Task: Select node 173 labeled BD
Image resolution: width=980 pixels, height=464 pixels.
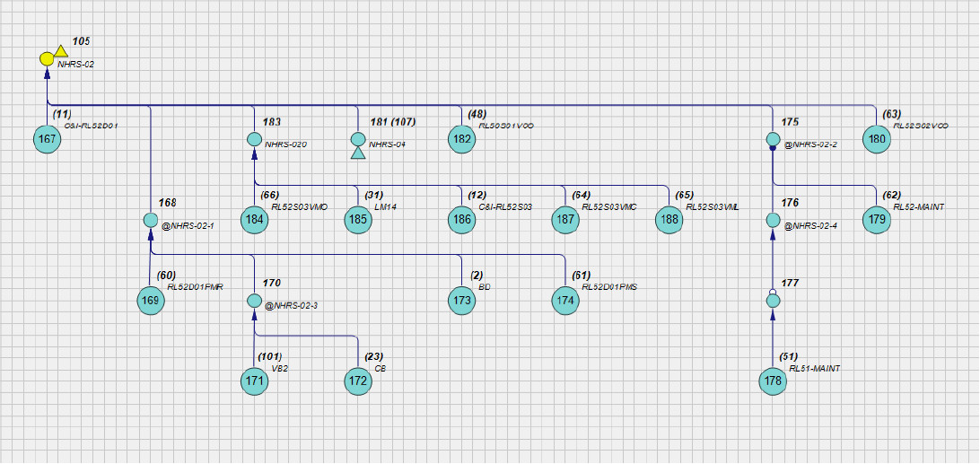Action: pyautogui.click(x=461, y=301)
